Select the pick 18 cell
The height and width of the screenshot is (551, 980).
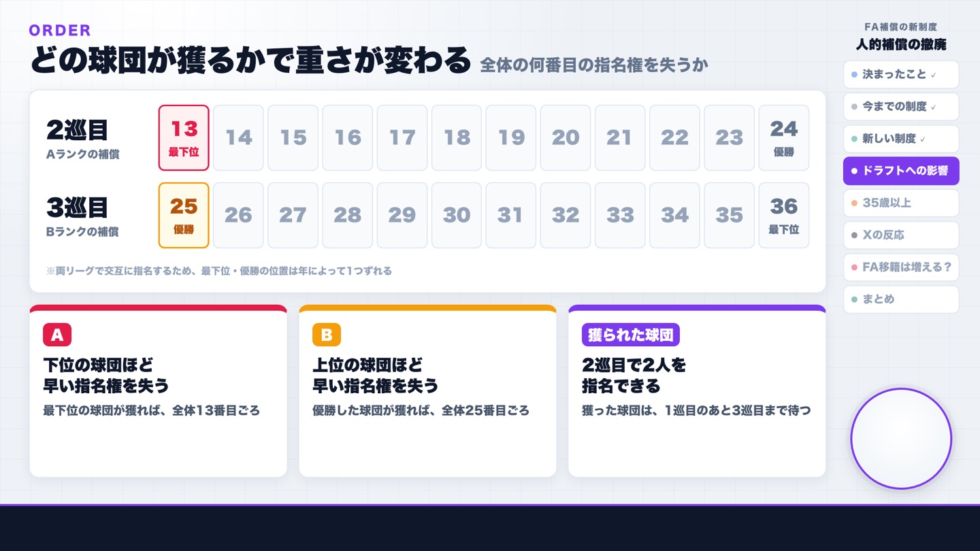(x=457, y=137)
